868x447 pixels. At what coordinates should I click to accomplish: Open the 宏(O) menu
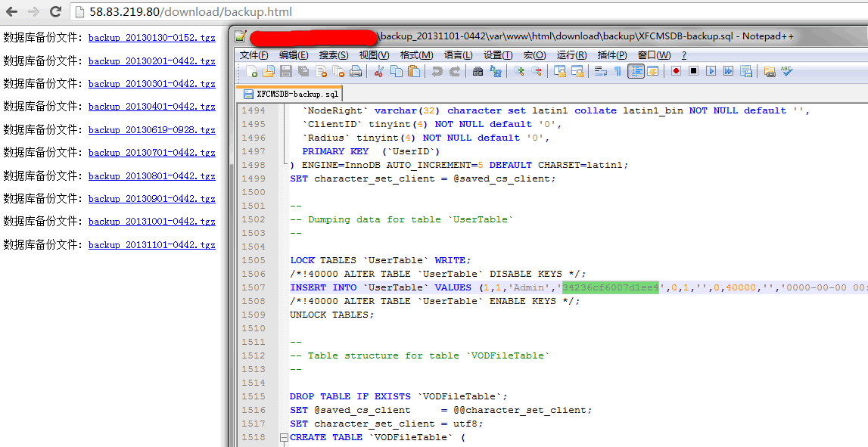535,54
